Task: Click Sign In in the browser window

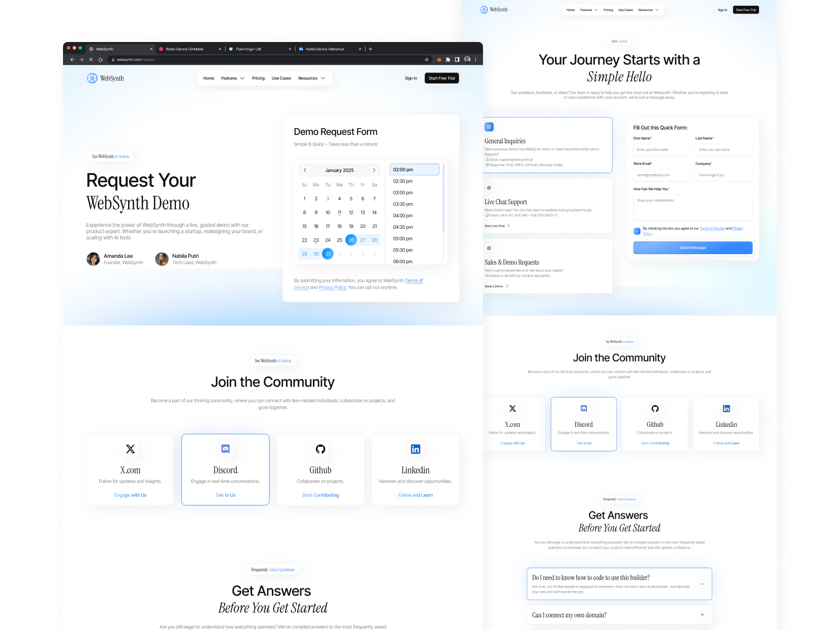Action: point(411,78)
